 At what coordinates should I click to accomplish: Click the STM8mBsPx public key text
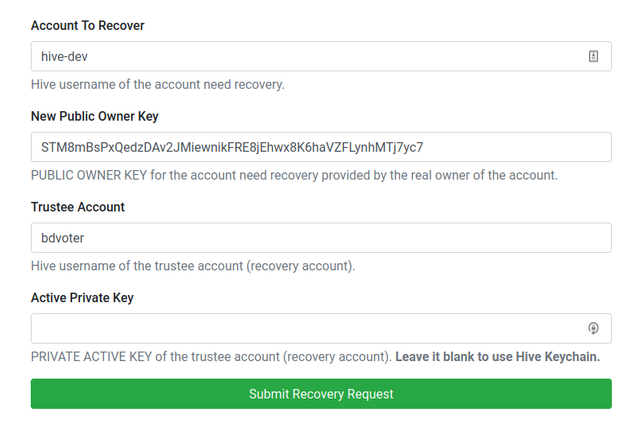232,147
